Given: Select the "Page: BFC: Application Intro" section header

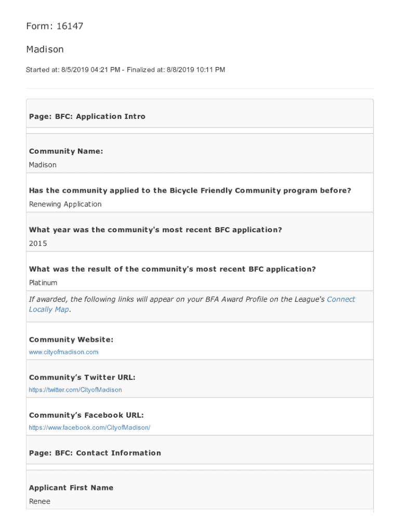Looking at the screenshot, I should (87, 117).
